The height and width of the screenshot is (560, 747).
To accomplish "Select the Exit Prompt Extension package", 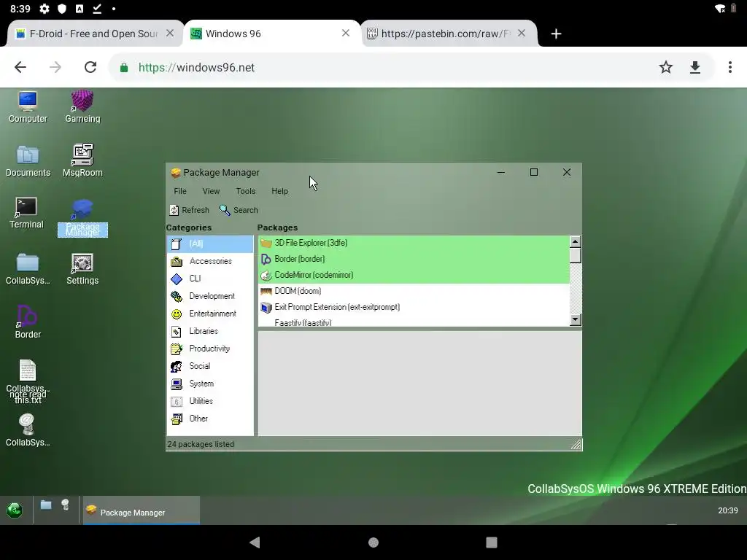I will coord(414,307).
